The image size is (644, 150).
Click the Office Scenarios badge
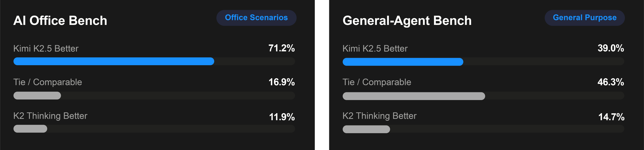256,18
